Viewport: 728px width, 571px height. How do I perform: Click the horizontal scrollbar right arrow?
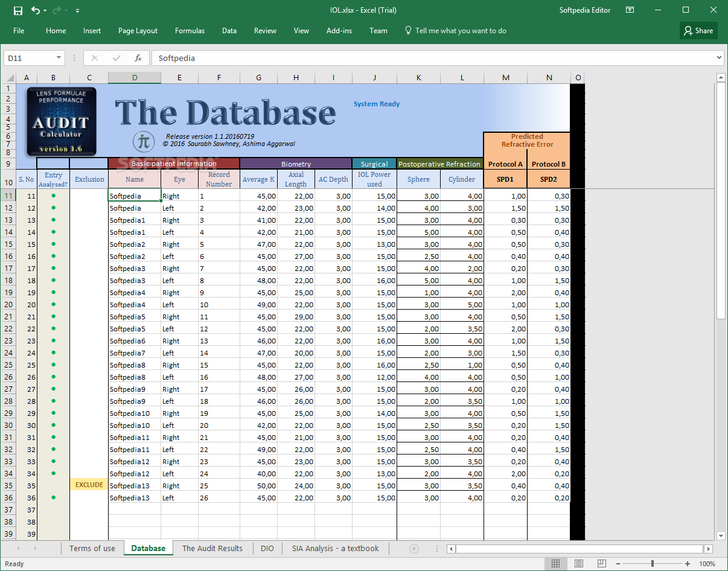tap(709, 549)
